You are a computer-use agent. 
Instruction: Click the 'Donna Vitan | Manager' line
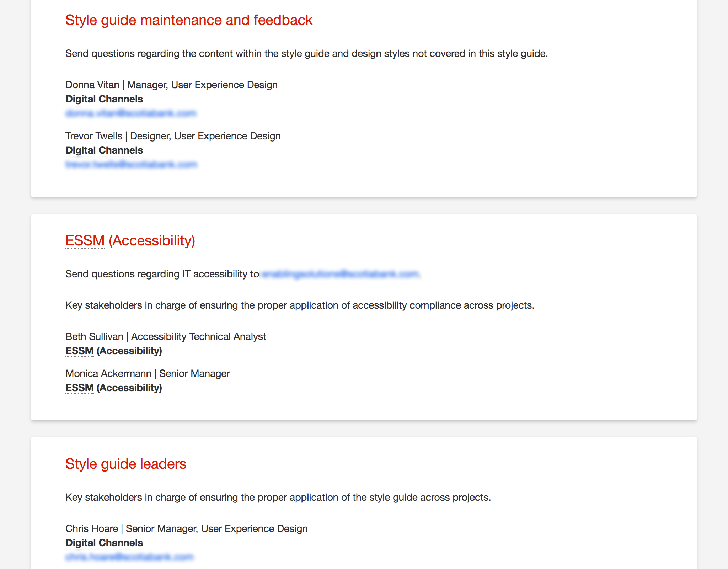tap(171, 85)
